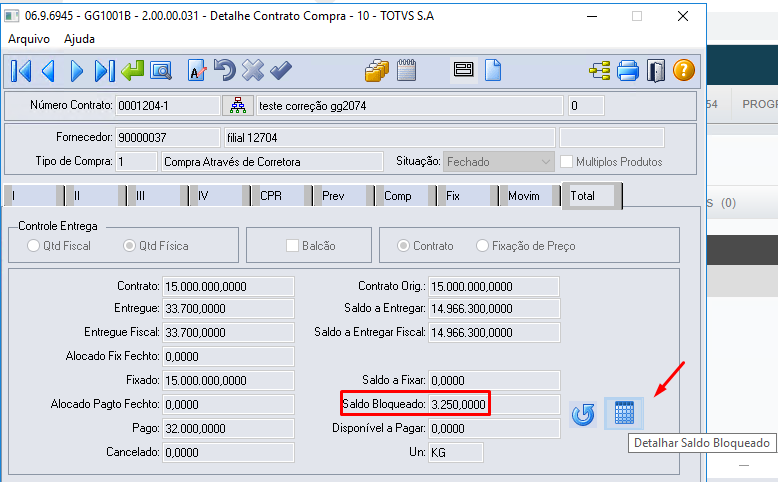Image resolution: width=778 pixels, height=482 pixels.
Task: Click the Entregue Fiscal value field
Action: (x=228, y=333)
